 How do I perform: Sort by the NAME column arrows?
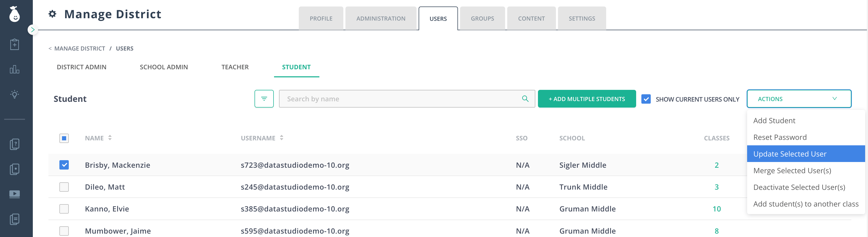pos(110,138)
